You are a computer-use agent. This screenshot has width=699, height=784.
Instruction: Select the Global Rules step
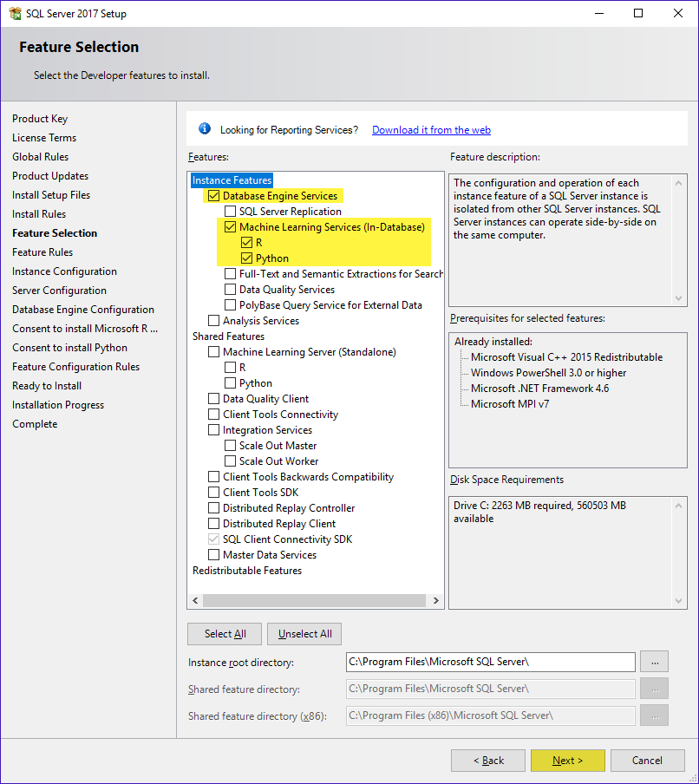(x=40, y=156)
